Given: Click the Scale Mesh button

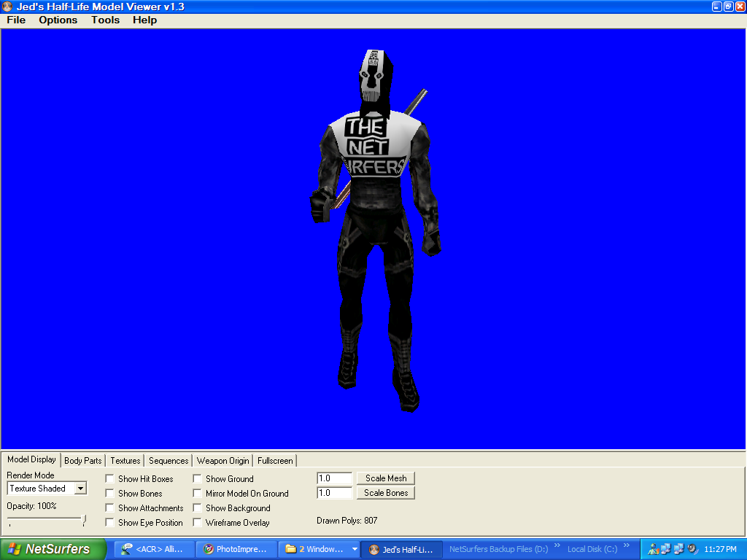Looking at the screenshot, I should coord(386,478).
